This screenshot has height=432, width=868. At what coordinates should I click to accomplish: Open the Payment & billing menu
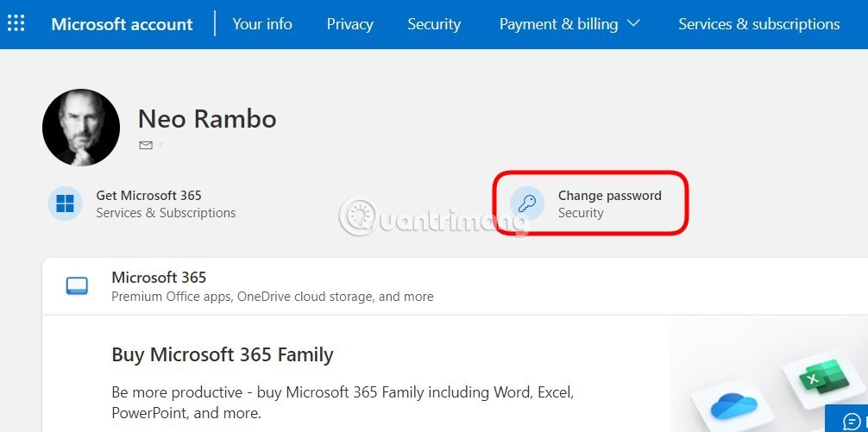click(559, 24)
